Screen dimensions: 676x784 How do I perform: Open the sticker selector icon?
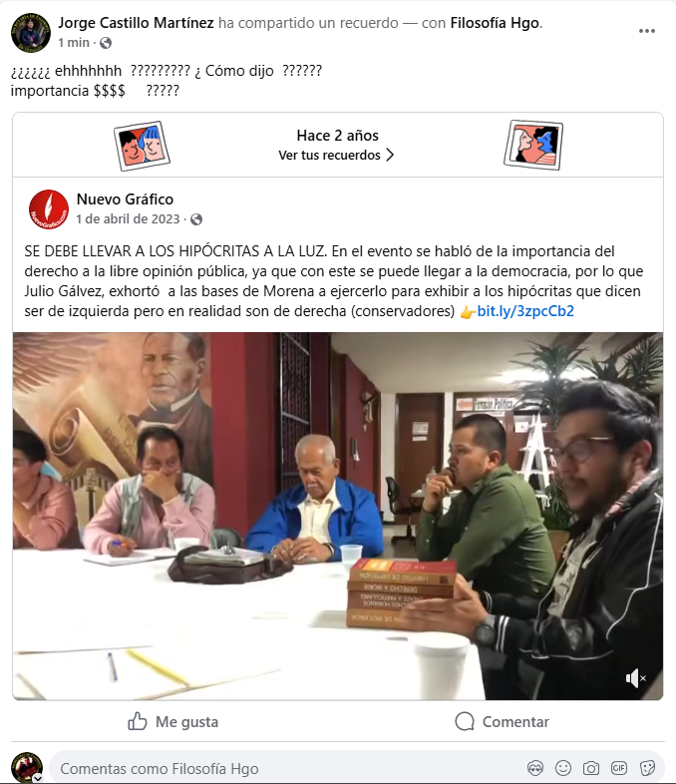(x=647, y=767)
